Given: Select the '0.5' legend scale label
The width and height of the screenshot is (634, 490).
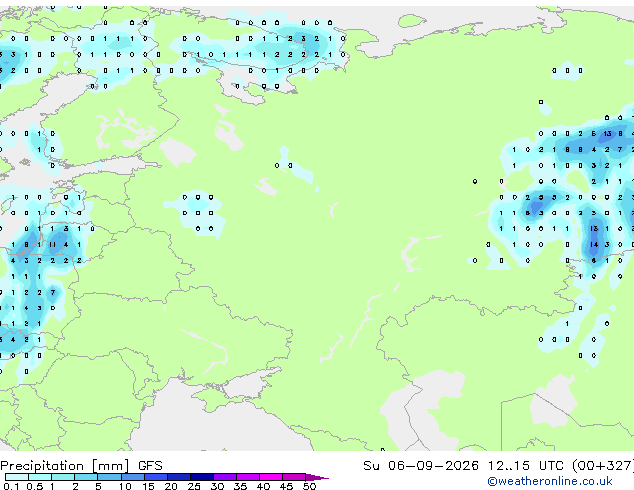Looking at the screenshot, I should point(34,486).
